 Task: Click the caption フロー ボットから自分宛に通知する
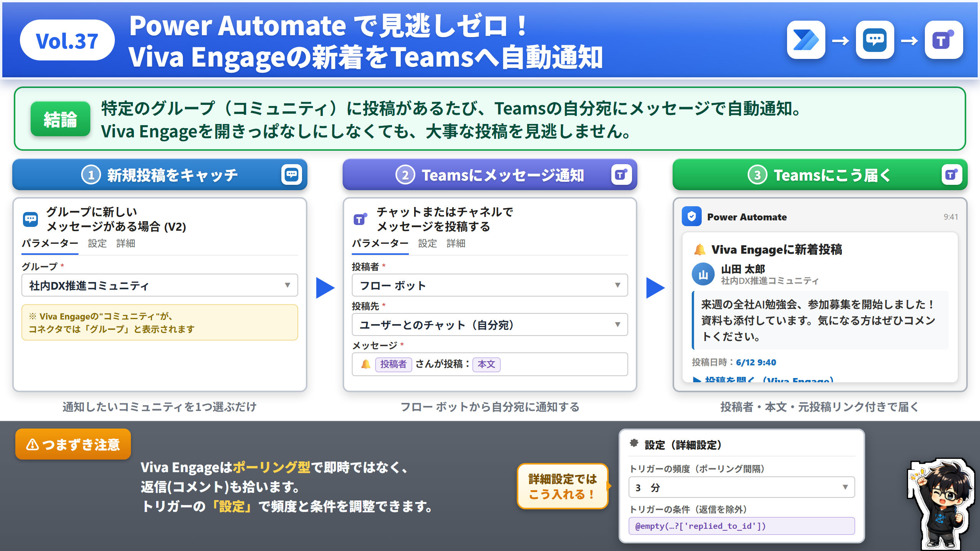click(490, 407)
